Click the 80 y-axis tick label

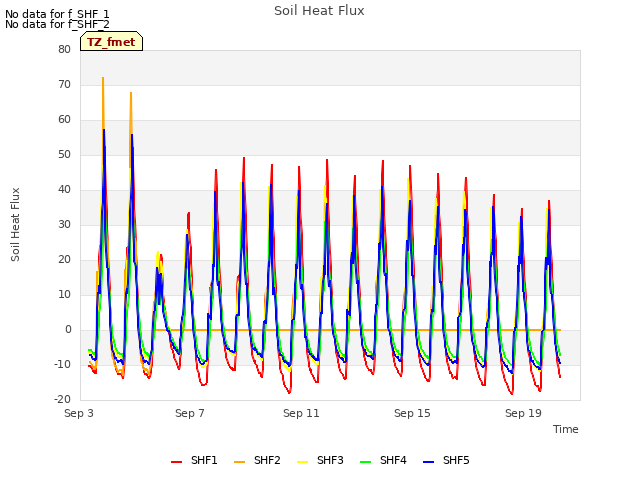click(x=64, y=49)
